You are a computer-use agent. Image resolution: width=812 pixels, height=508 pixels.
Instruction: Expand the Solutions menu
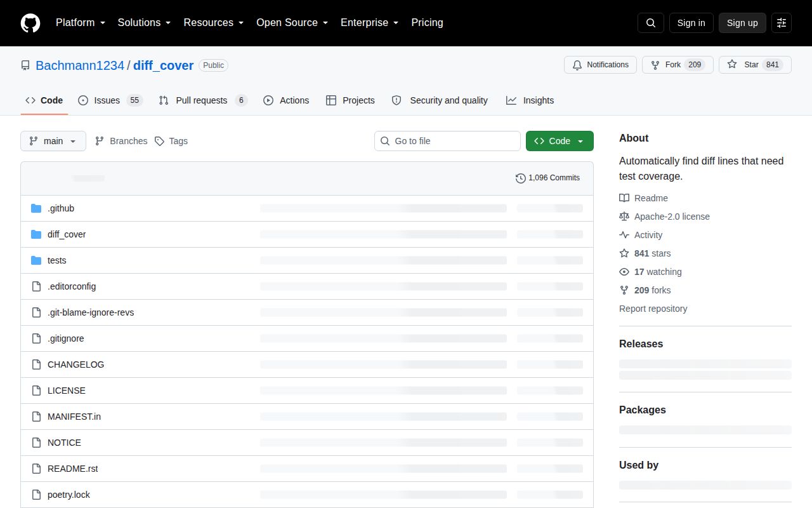coord(144,23)
